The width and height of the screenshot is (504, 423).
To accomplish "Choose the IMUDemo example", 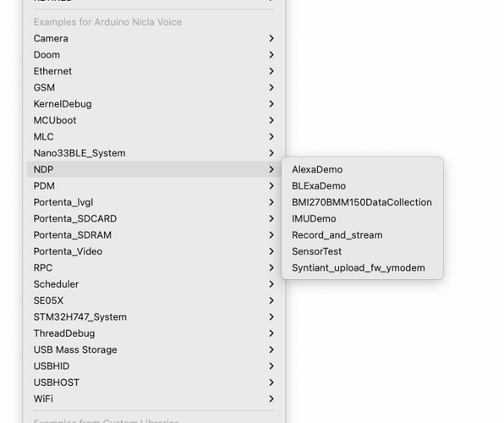I will tap(362, 219).
